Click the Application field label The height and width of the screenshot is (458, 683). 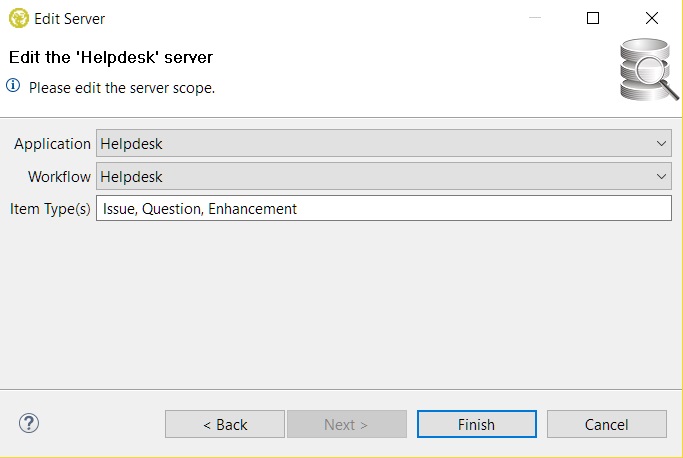tap(52, 144)
